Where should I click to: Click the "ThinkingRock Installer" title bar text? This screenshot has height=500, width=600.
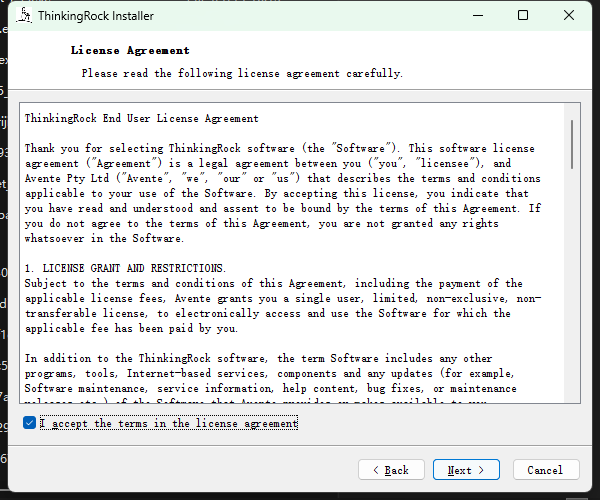tap(96, 16)
